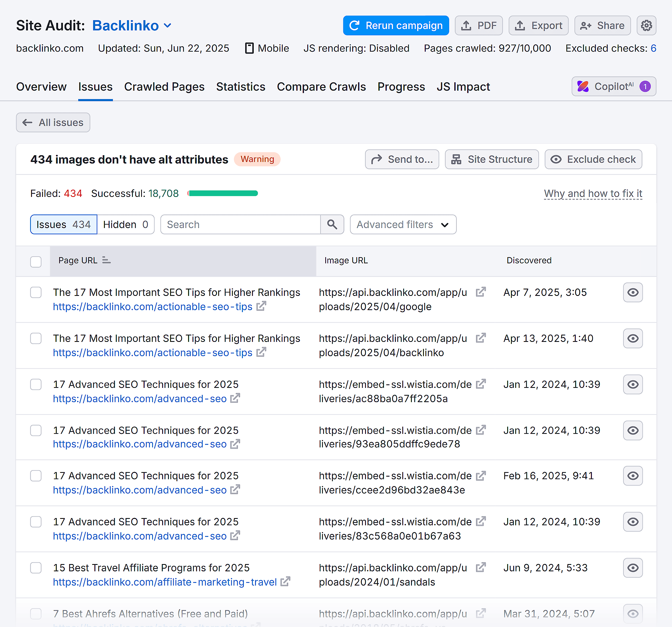Expand the Advanced filters dropdown
The width and height of the screenshot is (672, 627).
click(403, 225)
